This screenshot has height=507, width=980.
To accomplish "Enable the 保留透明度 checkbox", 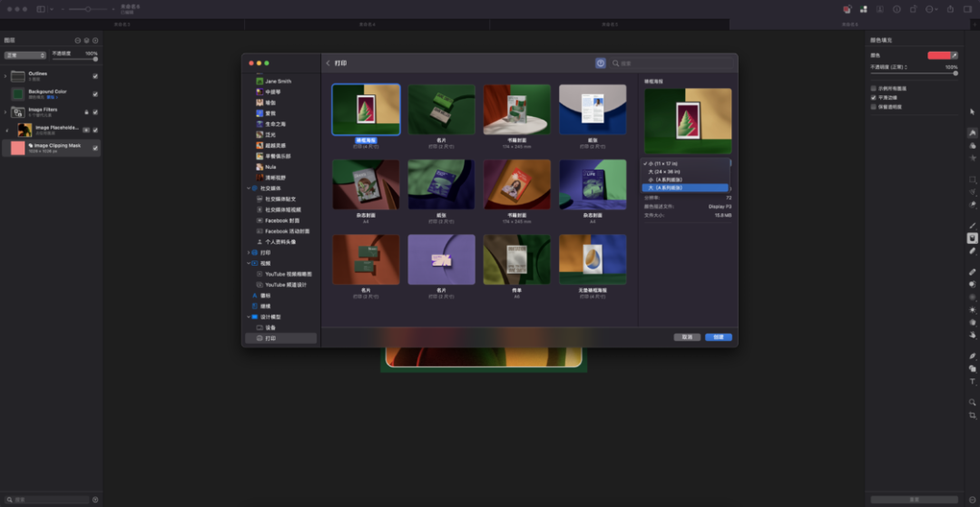I will [874, 107].
